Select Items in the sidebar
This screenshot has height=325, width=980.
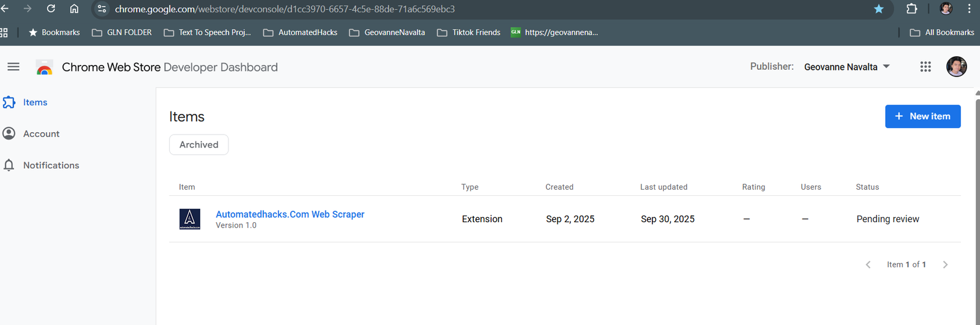35,102
